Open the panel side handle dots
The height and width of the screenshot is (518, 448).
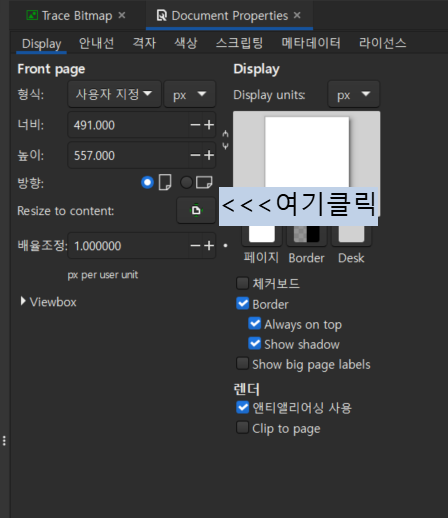[4, 441]
